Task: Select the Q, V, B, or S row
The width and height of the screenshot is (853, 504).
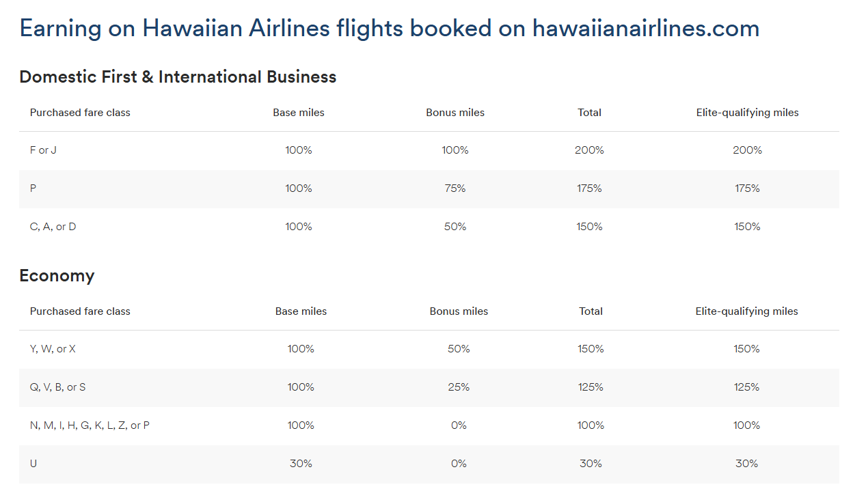Action: coord(58,387)
